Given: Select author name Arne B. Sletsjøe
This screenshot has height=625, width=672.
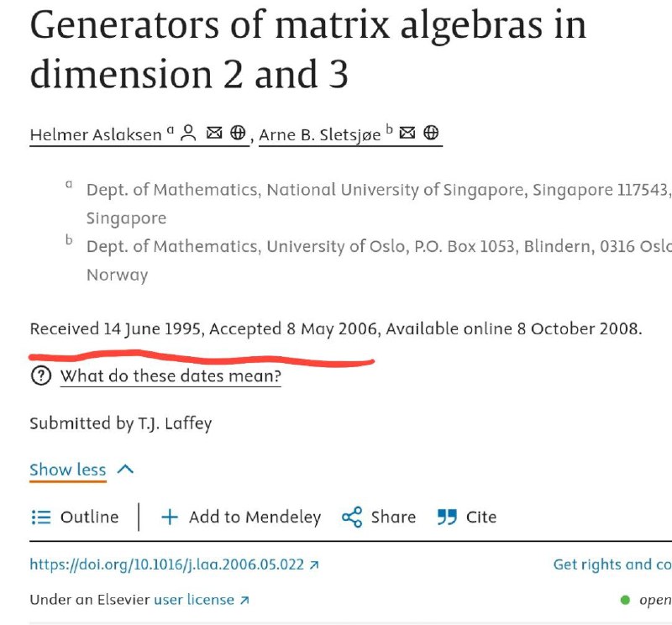Looking at the screenshot, I should pos(320,134).
